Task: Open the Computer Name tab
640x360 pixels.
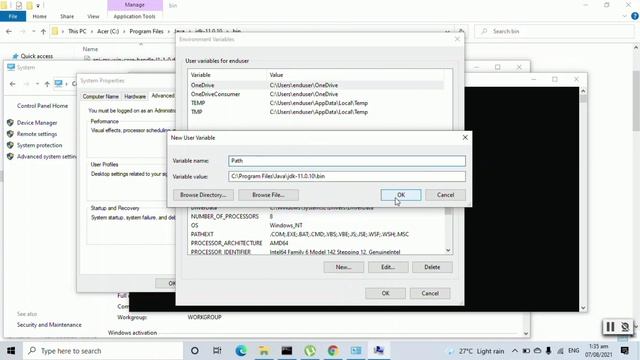Action: (x=100, y=97)
